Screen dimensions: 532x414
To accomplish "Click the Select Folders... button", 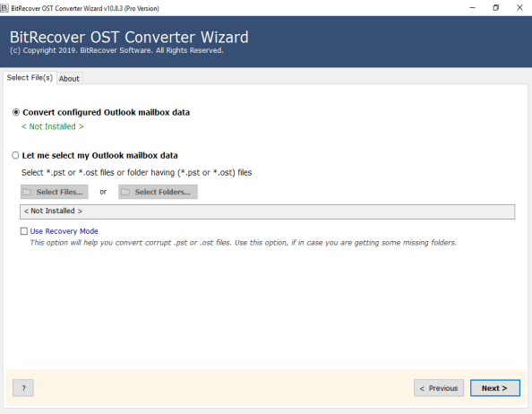I will [x=158, y=192].
